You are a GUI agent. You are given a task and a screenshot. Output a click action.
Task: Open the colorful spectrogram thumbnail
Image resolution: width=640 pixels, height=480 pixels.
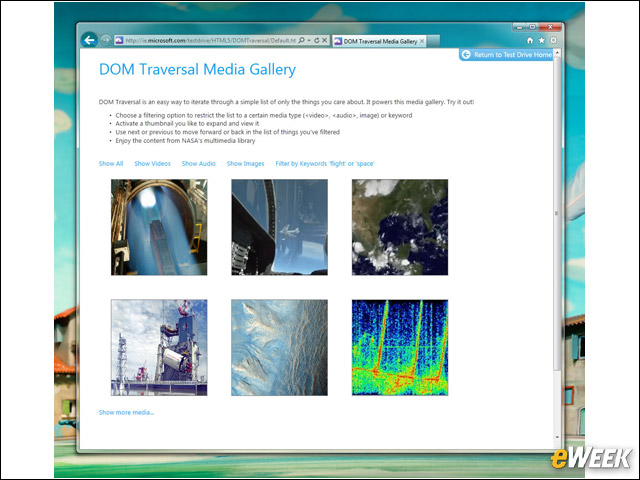click(400, 347)
